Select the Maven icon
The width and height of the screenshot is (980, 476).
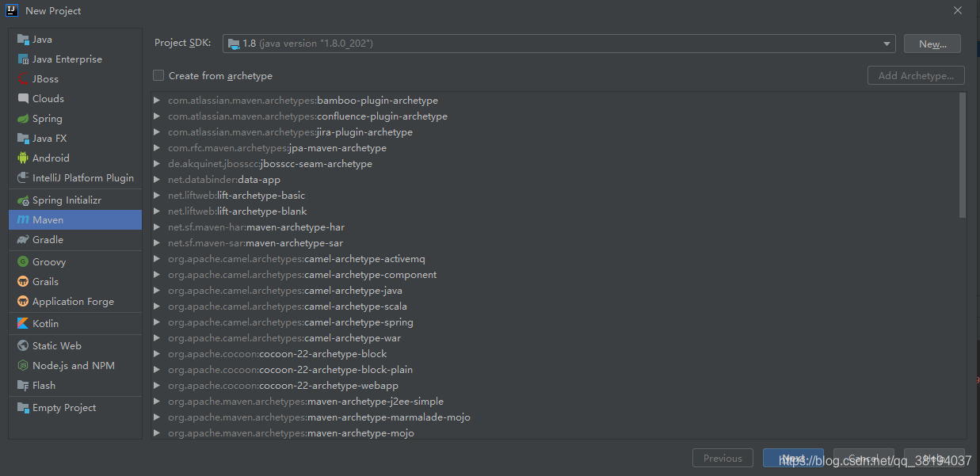(24, 220)
